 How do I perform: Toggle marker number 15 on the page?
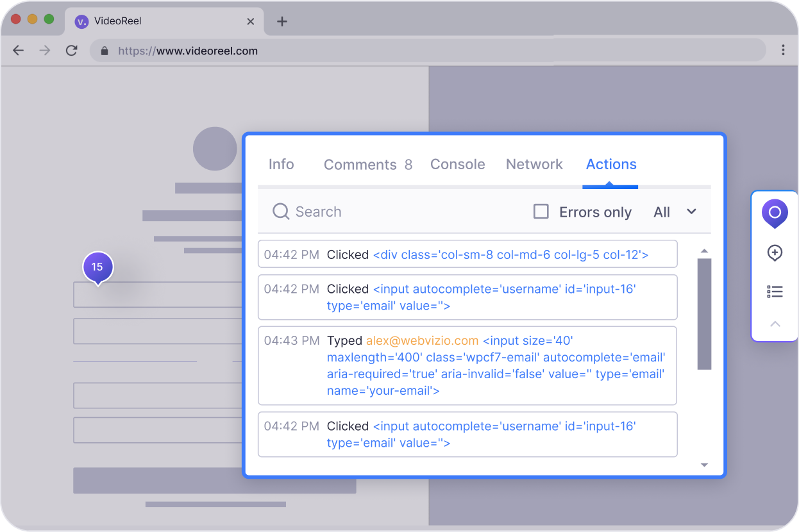[97, 266]
